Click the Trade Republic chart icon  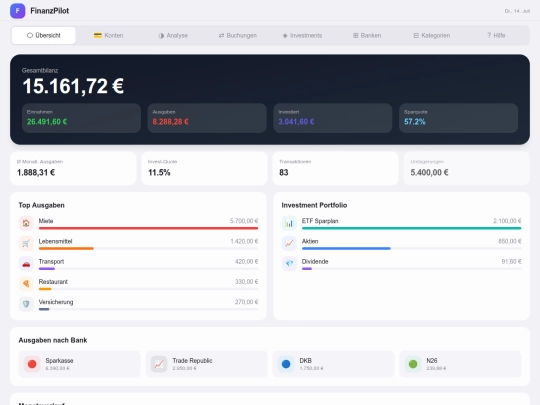(159, 364)
